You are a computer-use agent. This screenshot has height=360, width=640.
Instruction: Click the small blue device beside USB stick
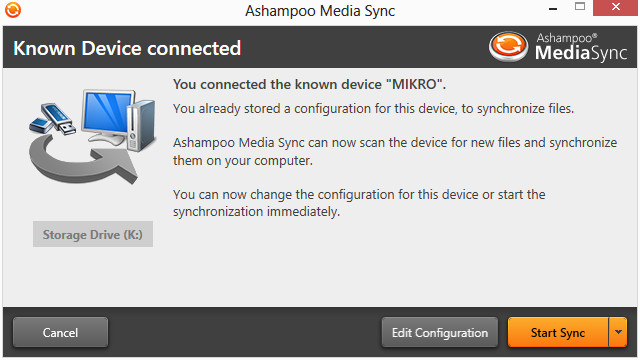[40, 125]
